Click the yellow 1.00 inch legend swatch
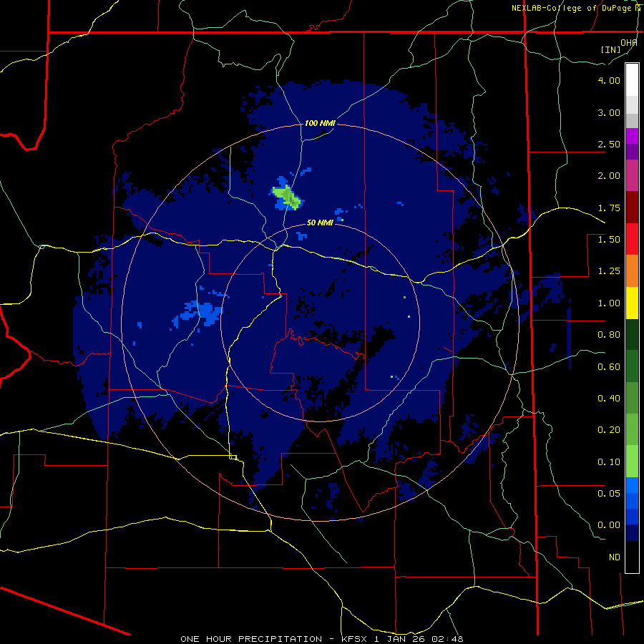The image size is (644, 644). (x=632, y=303)
